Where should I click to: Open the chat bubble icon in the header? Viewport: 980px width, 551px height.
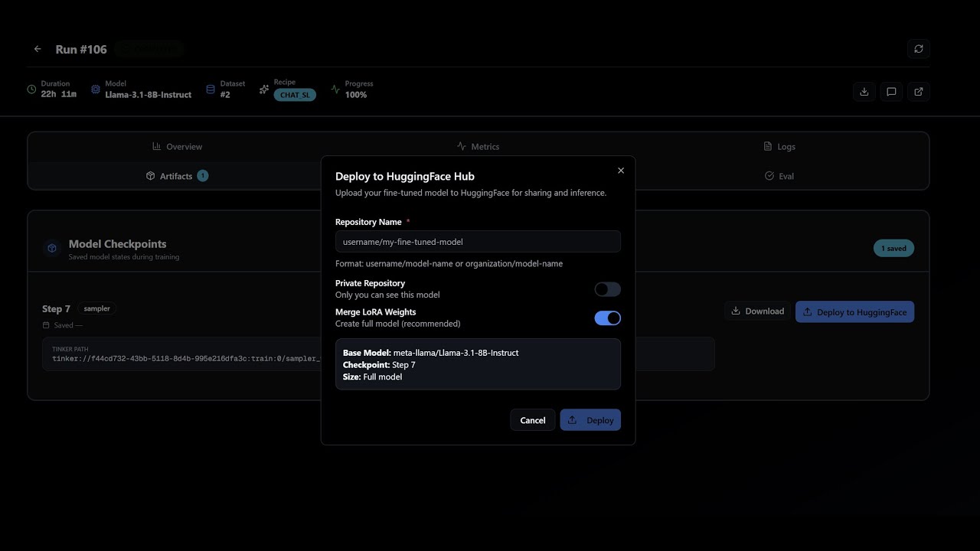point(891,92)
